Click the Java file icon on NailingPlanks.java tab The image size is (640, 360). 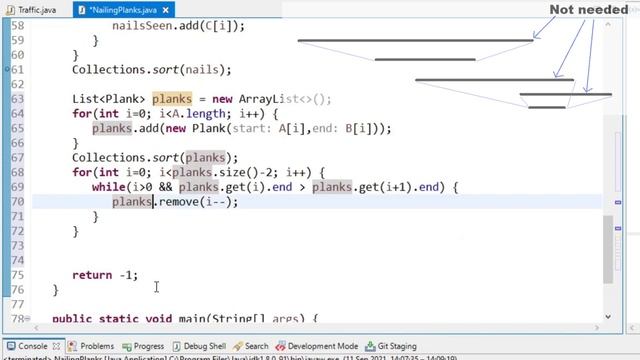coord(82,10)
